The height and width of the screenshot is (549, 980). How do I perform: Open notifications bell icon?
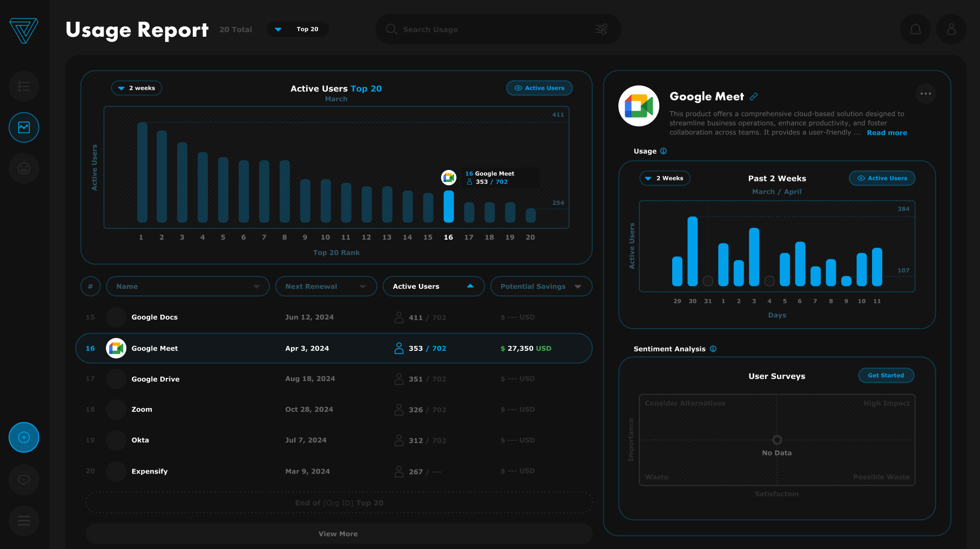pos(916,29)
